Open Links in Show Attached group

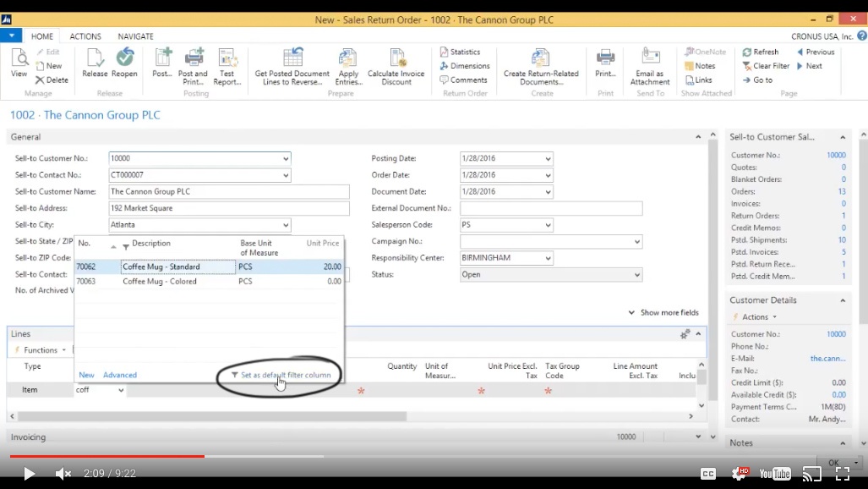point(699,80)
